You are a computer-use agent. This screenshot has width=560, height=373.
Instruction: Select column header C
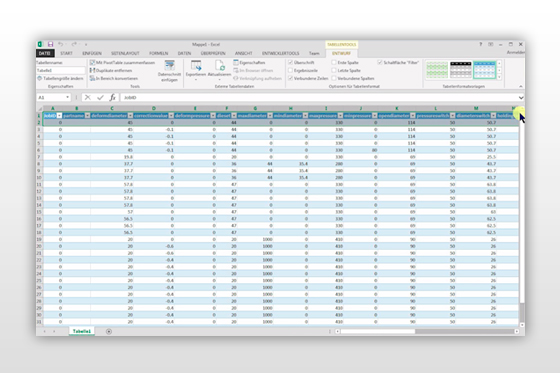[112, 108]
